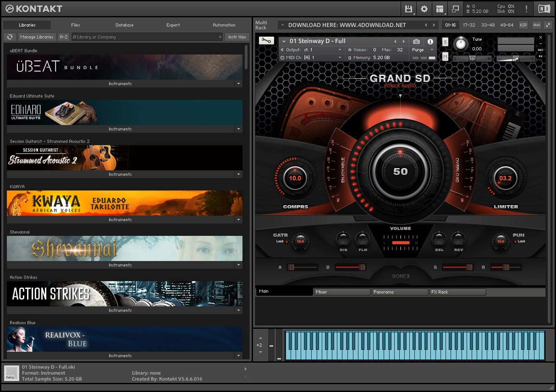Image resolution: width=556 pixels, height=392 pixels.
Task: Click the NI logo
Action: point(545,9)
